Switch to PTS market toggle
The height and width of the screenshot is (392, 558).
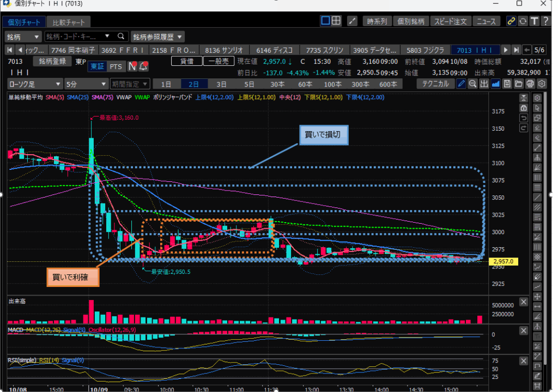[x=115, y=66]
